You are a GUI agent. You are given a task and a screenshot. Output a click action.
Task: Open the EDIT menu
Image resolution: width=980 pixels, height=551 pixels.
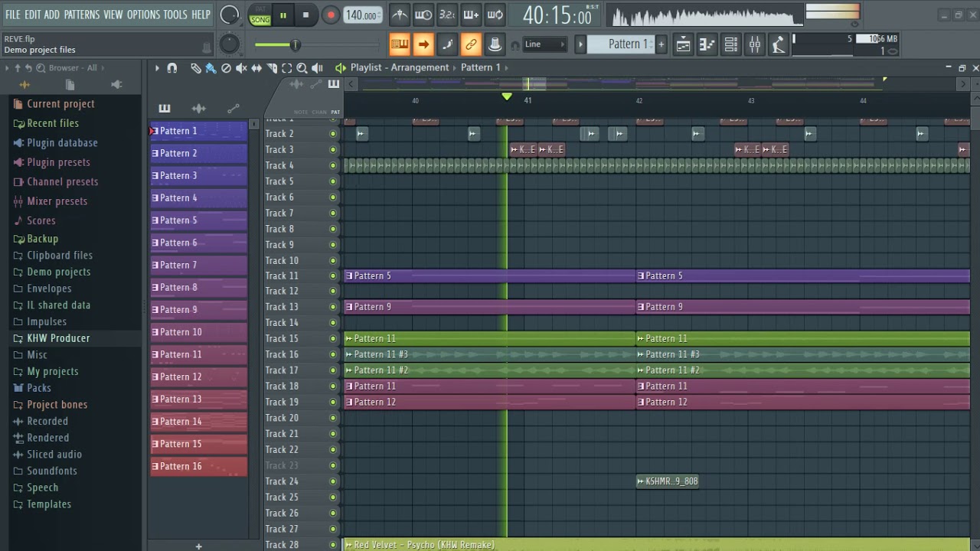point(32,15)
